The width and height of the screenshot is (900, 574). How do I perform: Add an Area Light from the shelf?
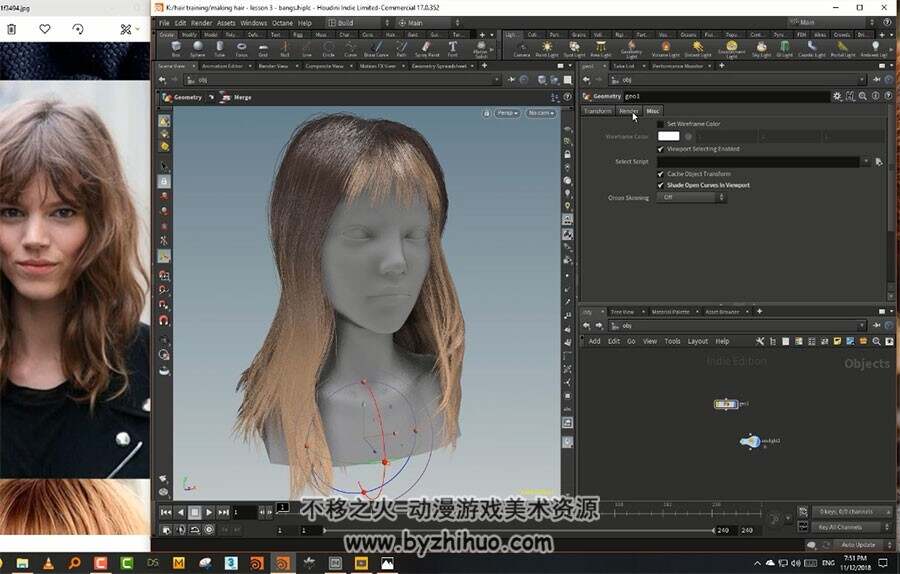600,49
